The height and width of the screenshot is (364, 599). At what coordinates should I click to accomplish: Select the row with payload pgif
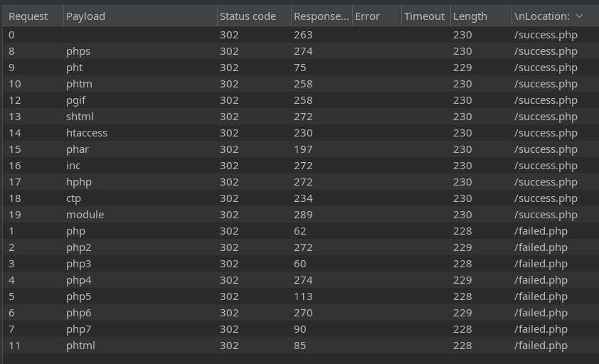click(301, 100)
